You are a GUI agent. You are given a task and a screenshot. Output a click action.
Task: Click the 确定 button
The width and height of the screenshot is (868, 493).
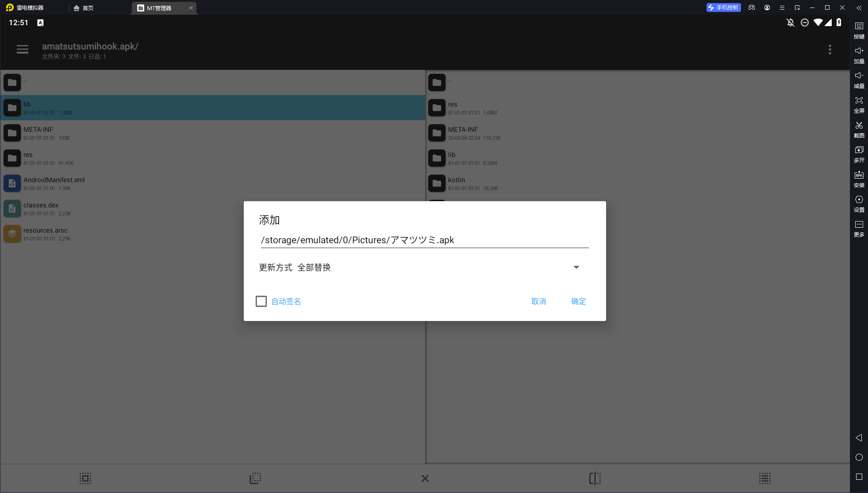pyautogui.click(x=578, y=302)
